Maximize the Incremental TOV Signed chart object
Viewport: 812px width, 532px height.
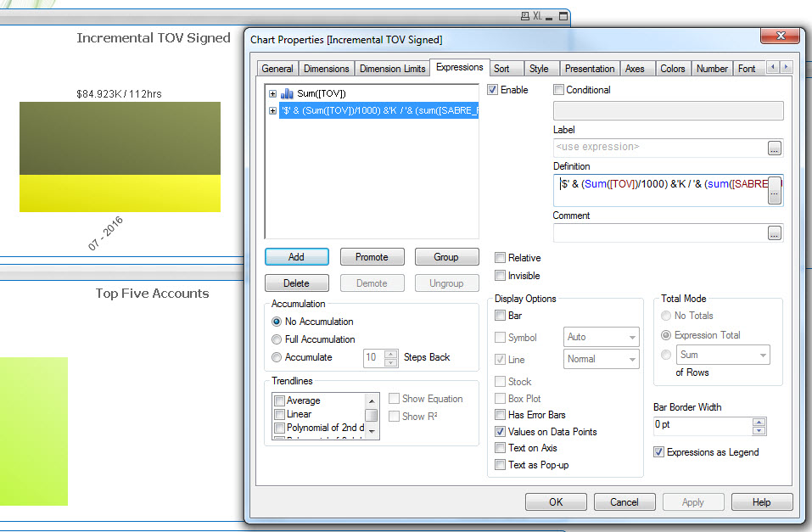point(563,16)
